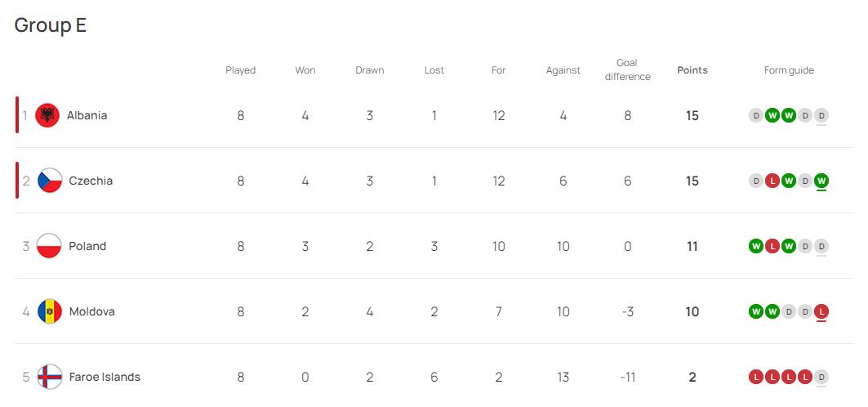Click Moldova's underlined red loss badge

click(821, 311)
